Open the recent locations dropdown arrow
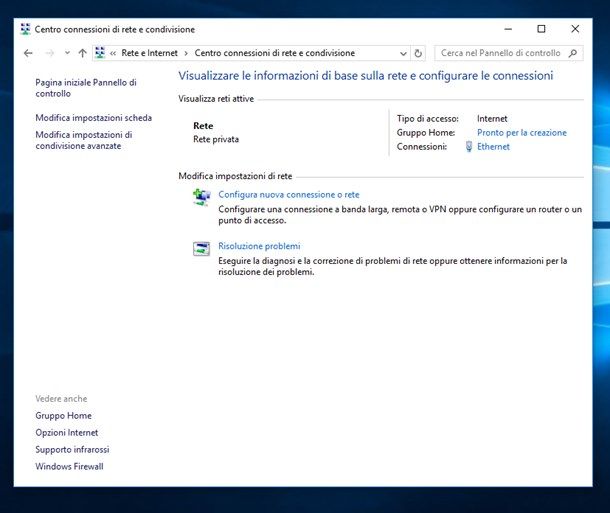This screenshot has height=513, width=610. coord(66,53)
